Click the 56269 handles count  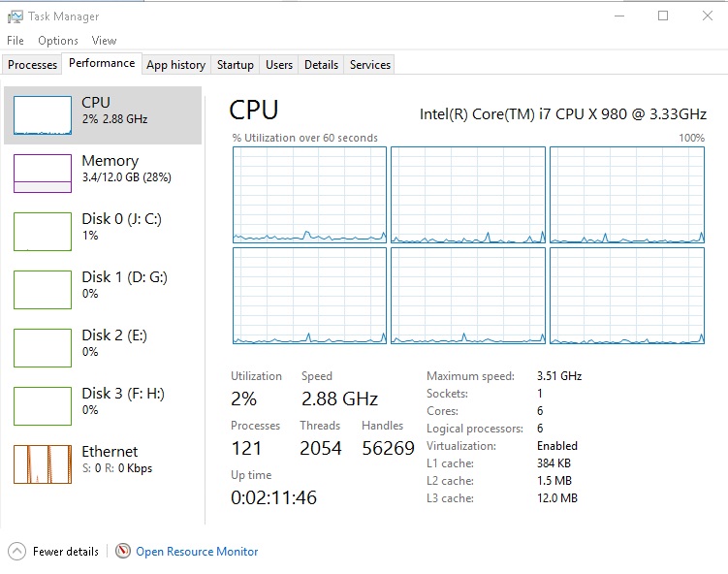(x=388, y=448)
